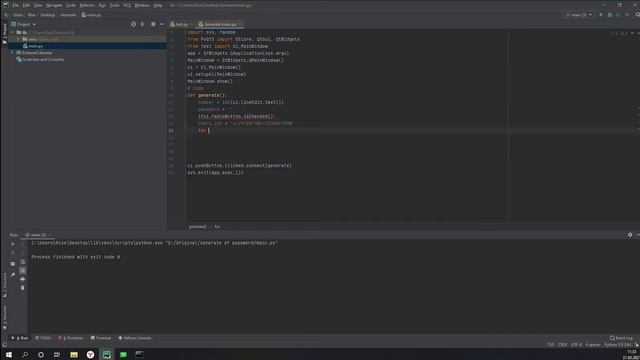Viewport: 640px width, 360px height.
Task: Open the View menu
Action: pyautogui.click(x=38, y=5)
